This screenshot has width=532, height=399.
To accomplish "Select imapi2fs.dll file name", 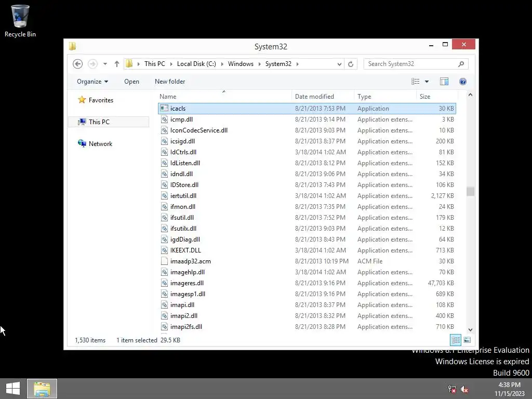I will 186,326.
